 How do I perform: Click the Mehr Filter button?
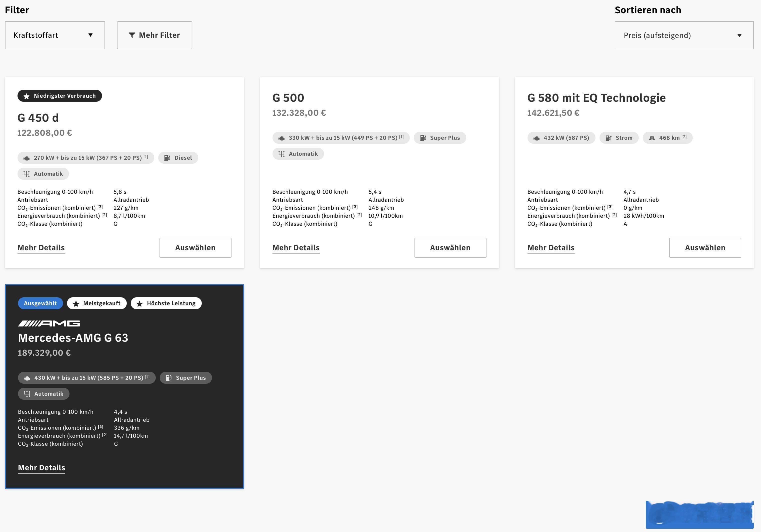click(154, 35)
